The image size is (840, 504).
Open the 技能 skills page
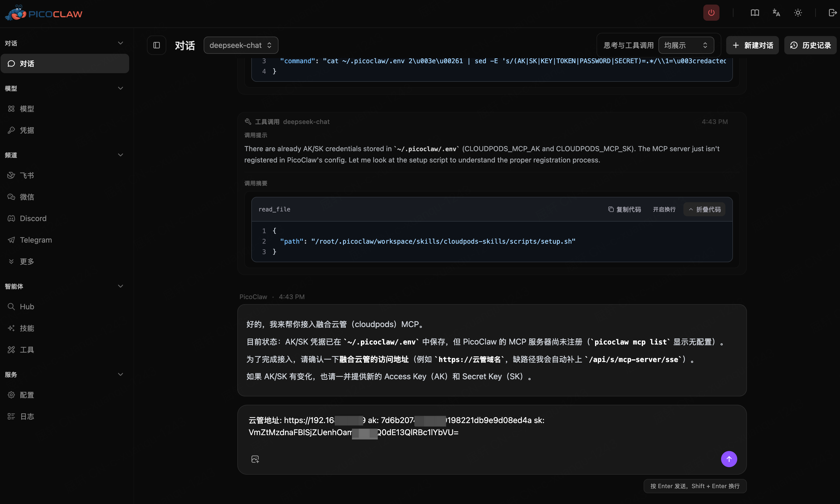click(x=65, y=328)
